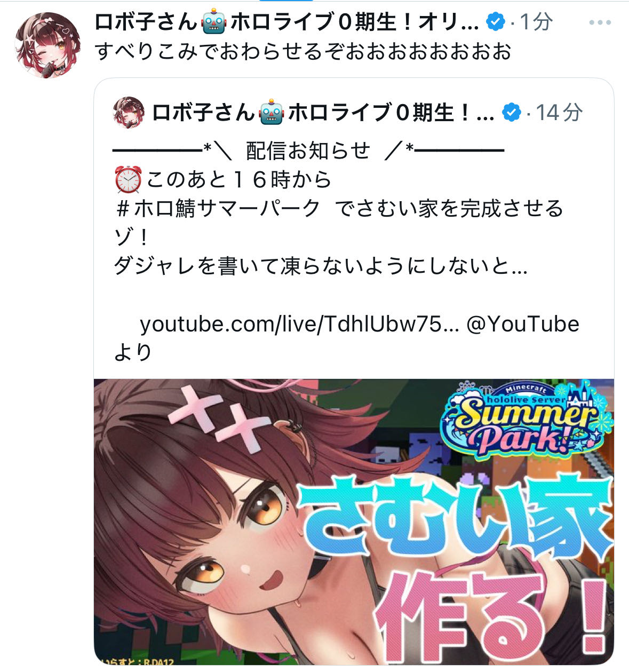The width and height of the screenshot is (629, 672).
Task: Click the robot emoji in main display name
Action: (214, 22)
